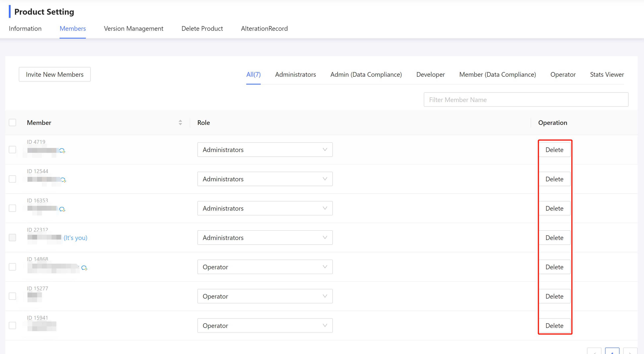The image size is (644, 354).
Task: Delete member ID 16353
Action: pos(554,208)
